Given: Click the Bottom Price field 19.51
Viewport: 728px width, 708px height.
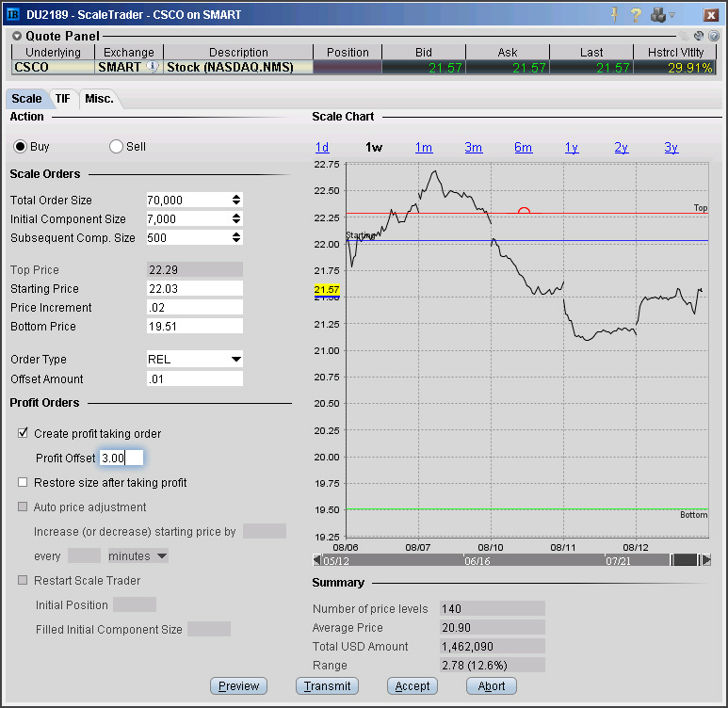Looking at the screenshot, I should click(x=195, y=327).
